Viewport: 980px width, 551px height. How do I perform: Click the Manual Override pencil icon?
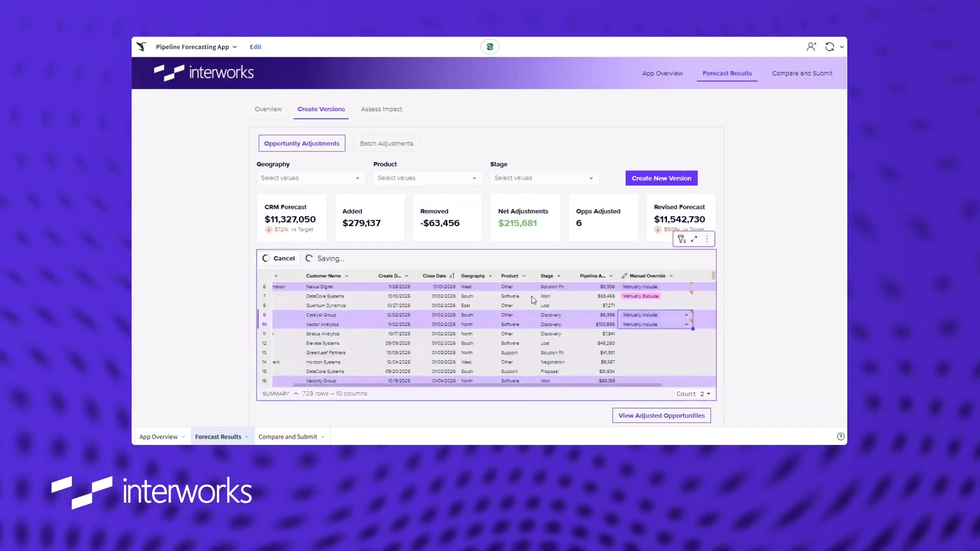coord(624,276)
